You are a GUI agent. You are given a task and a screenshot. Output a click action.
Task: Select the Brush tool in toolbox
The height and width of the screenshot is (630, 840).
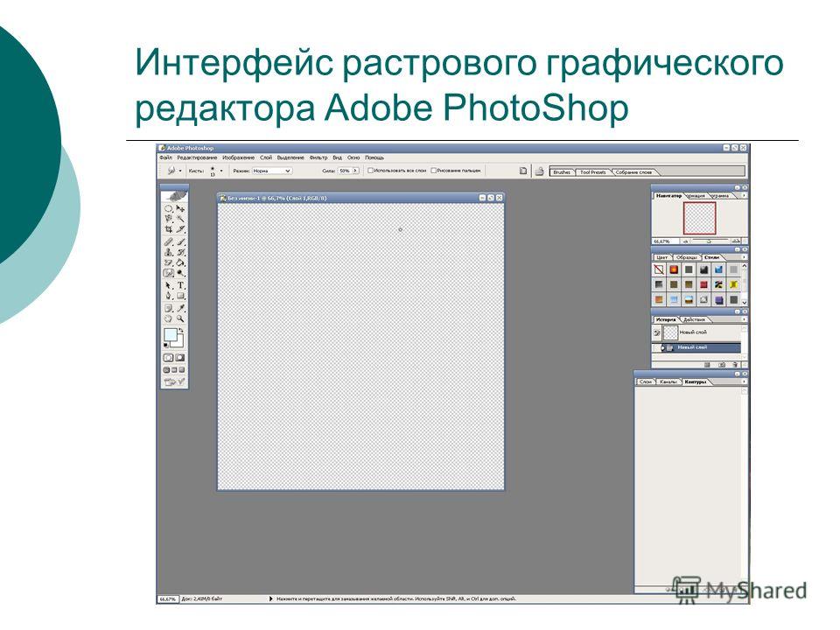click(180, 241)
